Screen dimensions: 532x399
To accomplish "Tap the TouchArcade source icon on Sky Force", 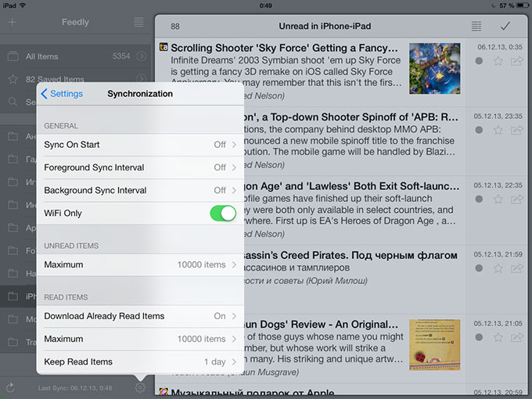I will click(x=164, y=47).
